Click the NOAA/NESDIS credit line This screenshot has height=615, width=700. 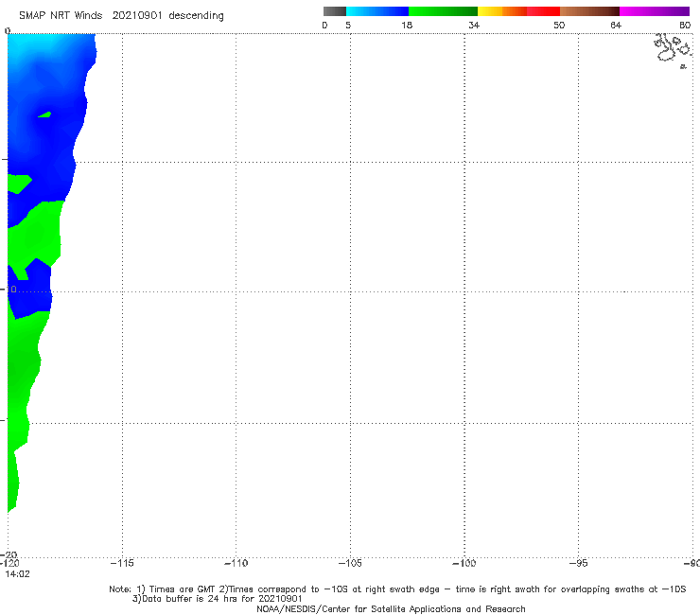391,608
